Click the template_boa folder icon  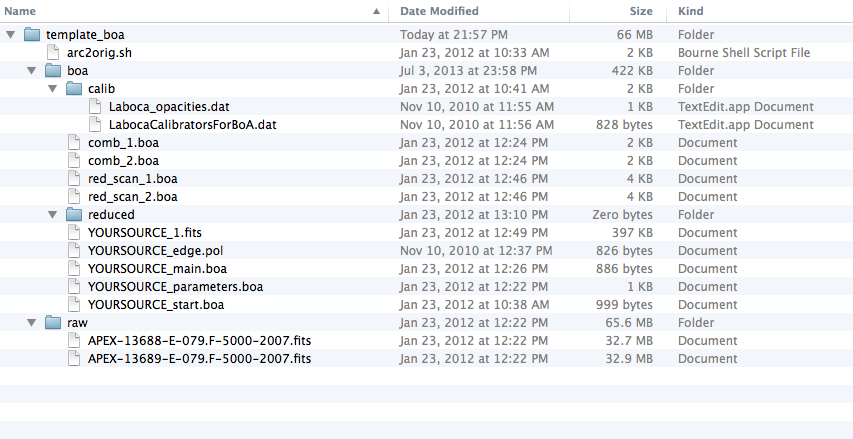(33, 35)
